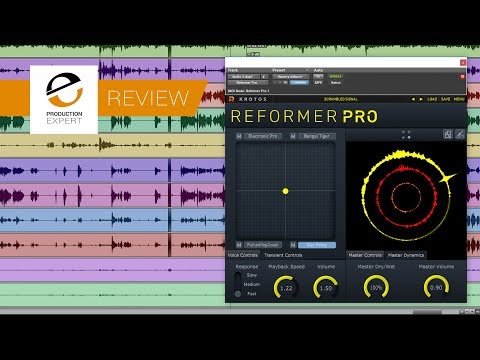
Task: Click SAVE in the Krotos header
Action: tap(446, 99)
